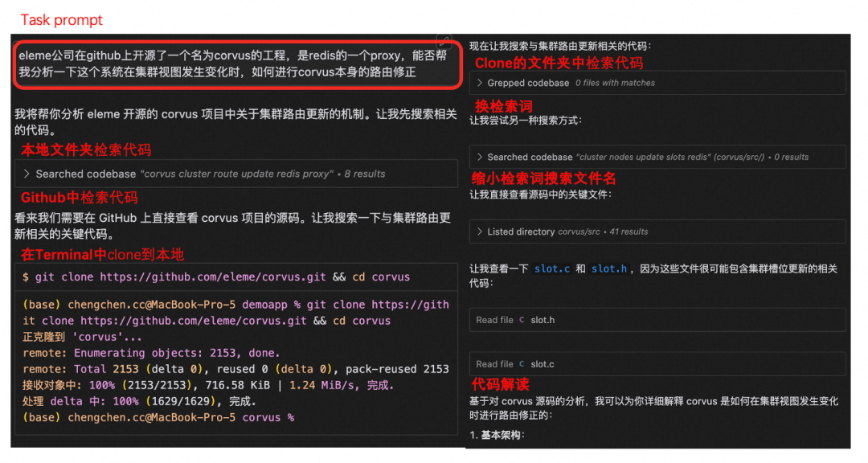Click the "0 files with matches" text
868x463 pixels.
615,83
